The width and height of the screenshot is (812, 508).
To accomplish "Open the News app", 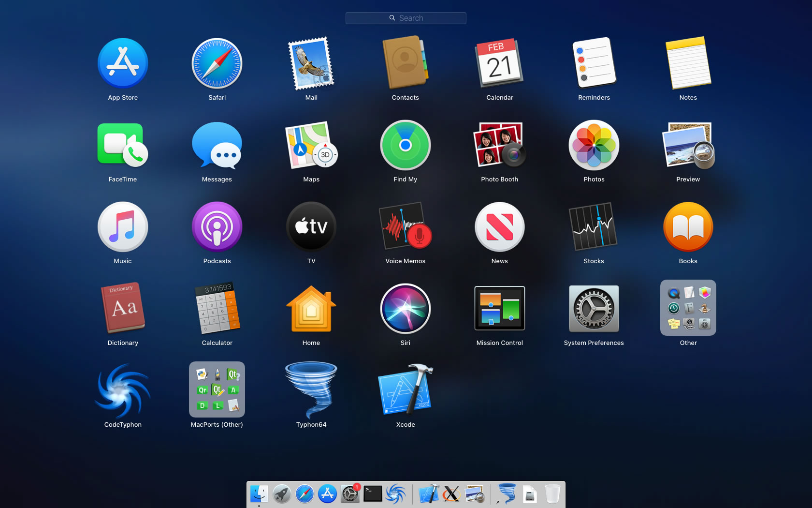I will (500, 227).
